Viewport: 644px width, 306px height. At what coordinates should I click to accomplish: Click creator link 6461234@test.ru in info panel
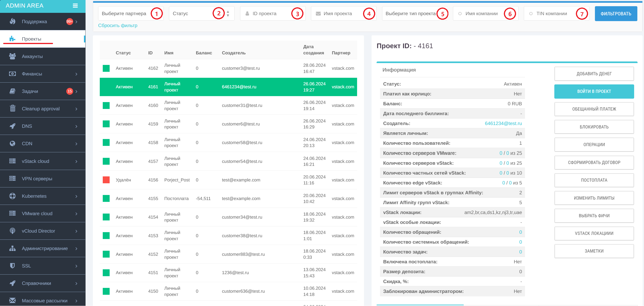click(503, 123)
